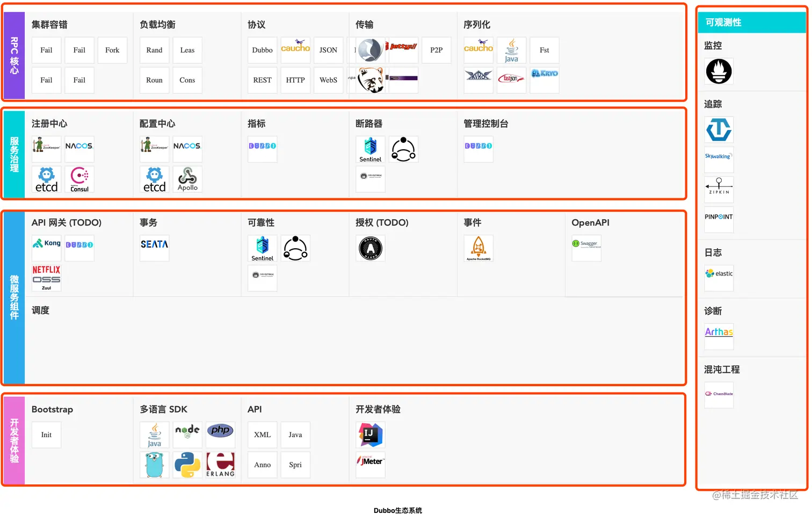The width and height of the screenshot is (812, 514).
Task: Click the Avro logo tile
Action: pos(479,81)
